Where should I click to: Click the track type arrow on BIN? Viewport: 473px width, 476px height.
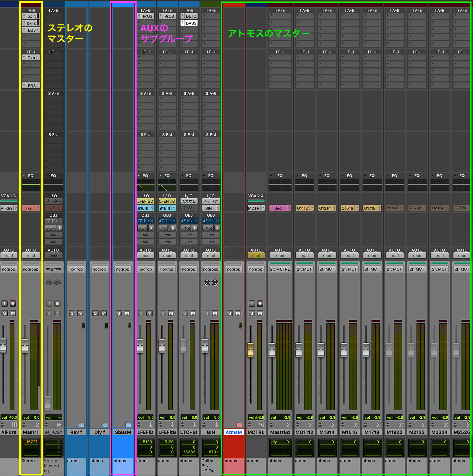[217, 425]
